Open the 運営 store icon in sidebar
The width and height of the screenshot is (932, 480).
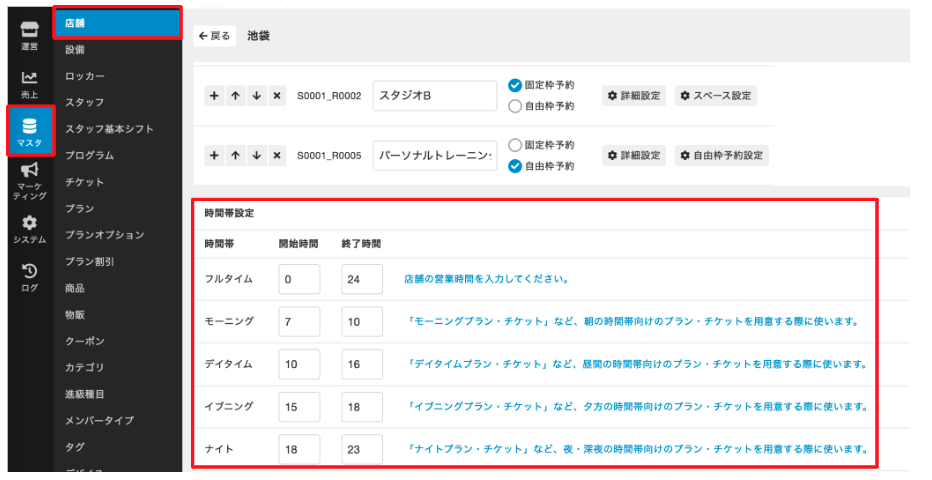pyautogui.click(x=29, y=33)
